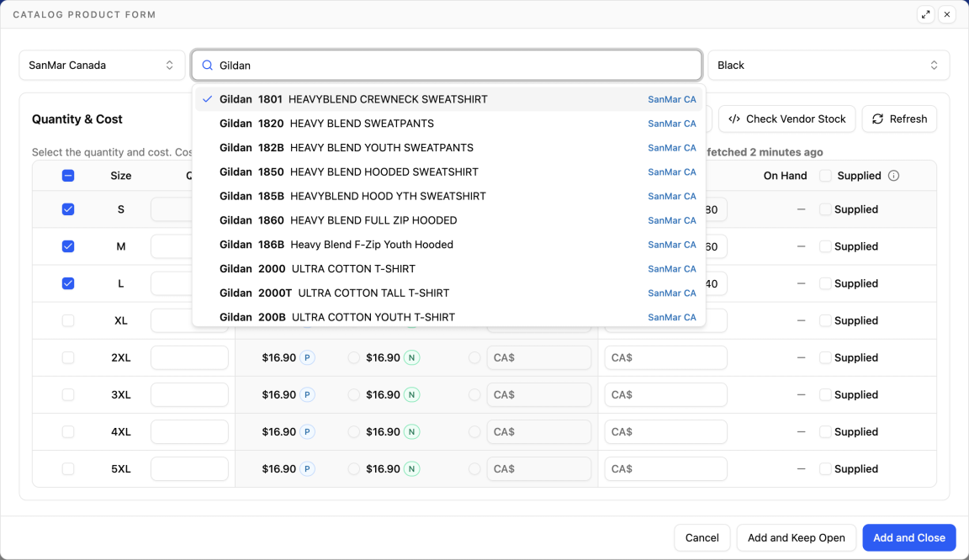The height and width of the screenshot is (560, 969).
Task: Enable Supplied for the M row
Action: pyautogui.click(x=825, y=246)
